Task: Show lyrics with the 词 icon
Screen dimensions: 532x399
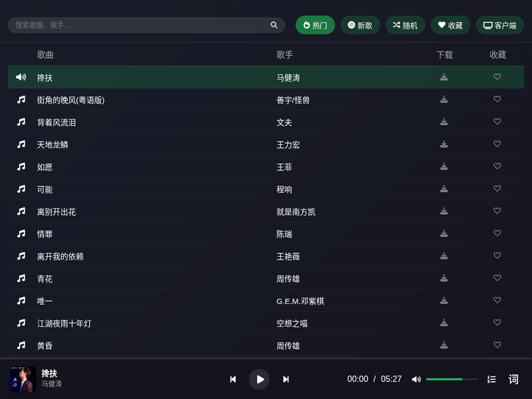Action: point(513,379)
